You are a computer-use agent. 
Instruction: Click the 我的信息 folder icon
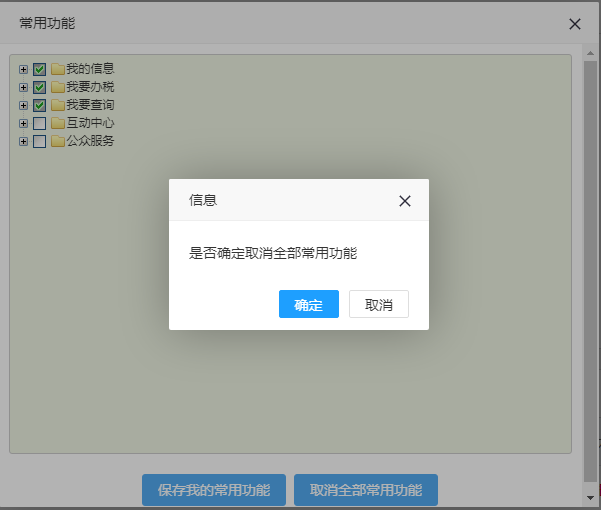click(x=57, y=69)
